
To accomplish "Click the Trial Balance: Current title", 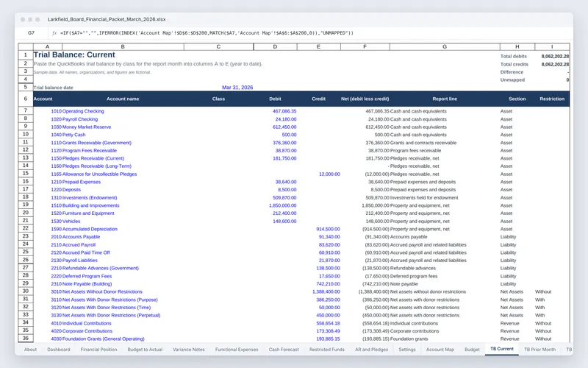I will point(74,54).
